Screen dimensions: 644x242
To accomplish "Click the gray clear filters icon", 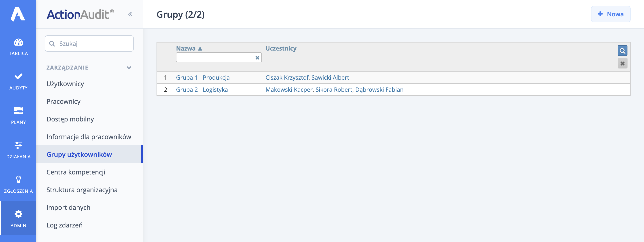I will tap(622, 64).
